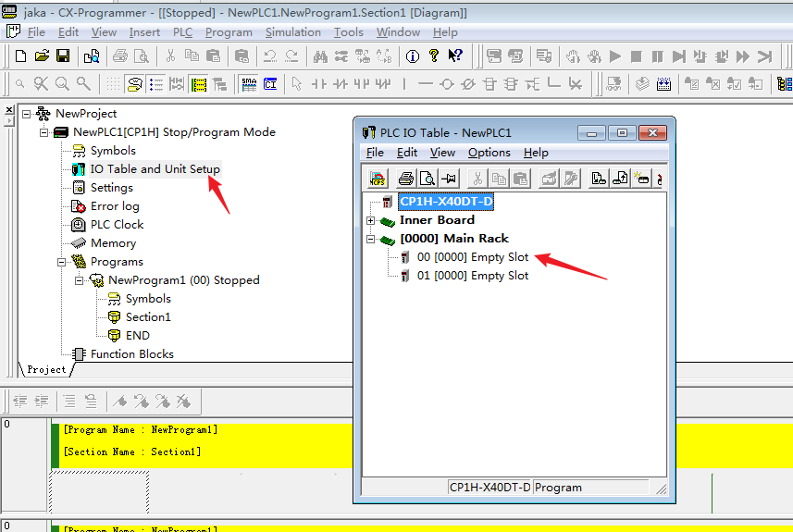Click the CPS icon in IO Table toolbar
Screen dimensions: 793x532
378,179
